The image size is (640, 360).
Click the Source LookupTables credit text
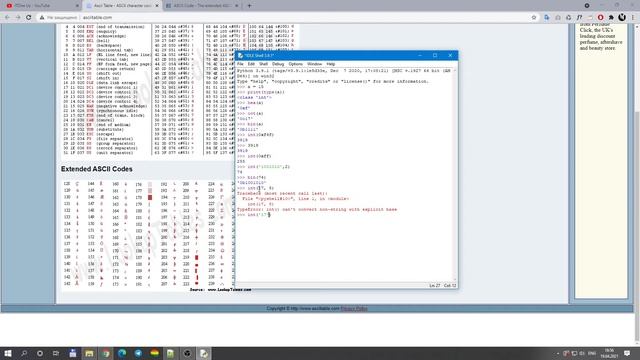pos(220,289)
